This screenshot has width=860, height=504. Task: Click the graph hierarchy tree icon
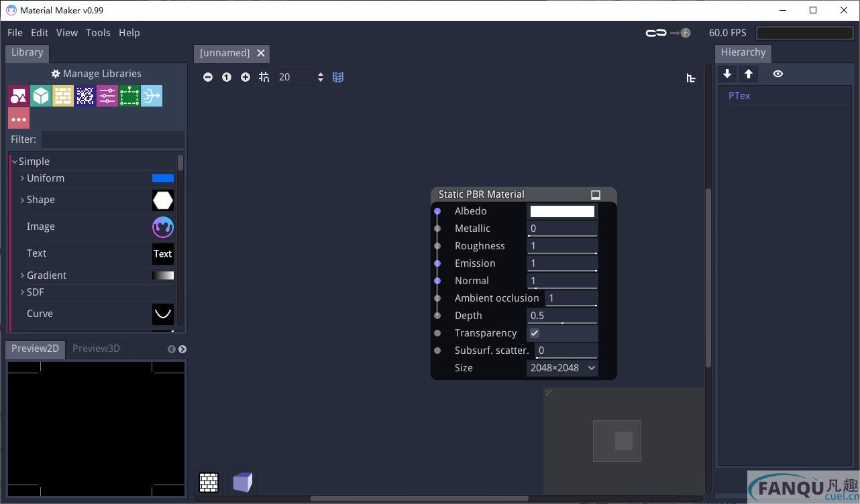pos(691,78)
